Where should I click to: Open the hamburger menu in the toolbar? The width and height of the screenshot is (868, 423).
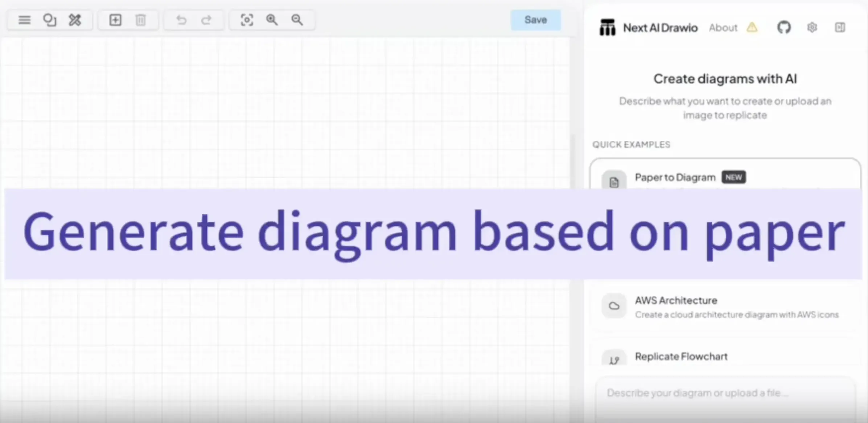coord(24,20)
